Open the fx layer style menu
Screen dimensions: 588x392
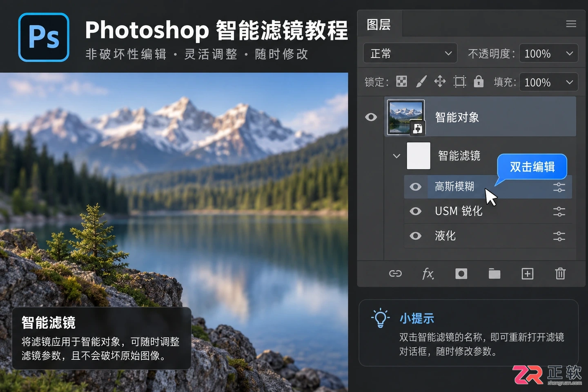point(428,274)
